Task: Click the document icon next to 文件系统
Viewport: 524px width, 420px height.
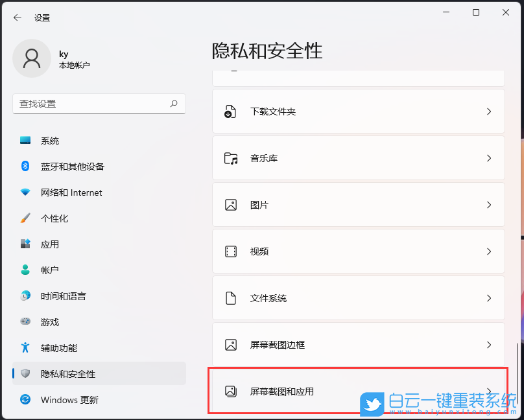Action: point(230,297)
